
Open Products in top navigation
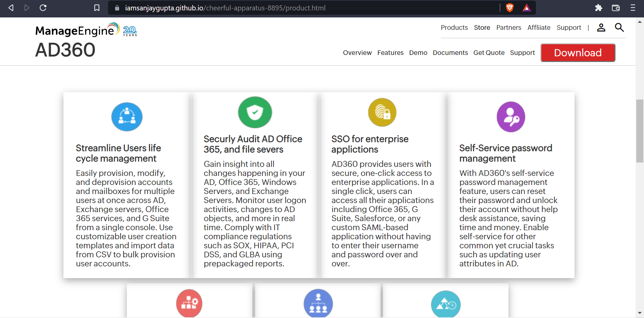point(454,27)
